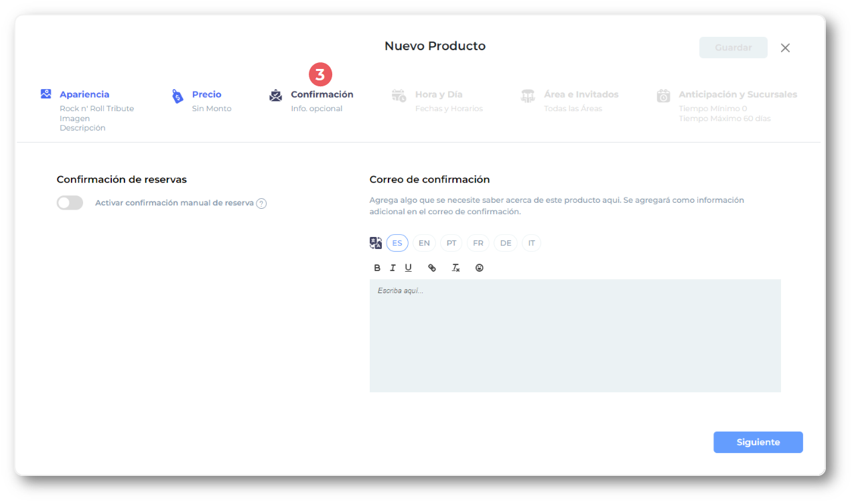The height and width of the screenshot is (504, 854).
Task: Click the Anticipación y Sucursales calendar icon
Action: [x=663, y=96]
